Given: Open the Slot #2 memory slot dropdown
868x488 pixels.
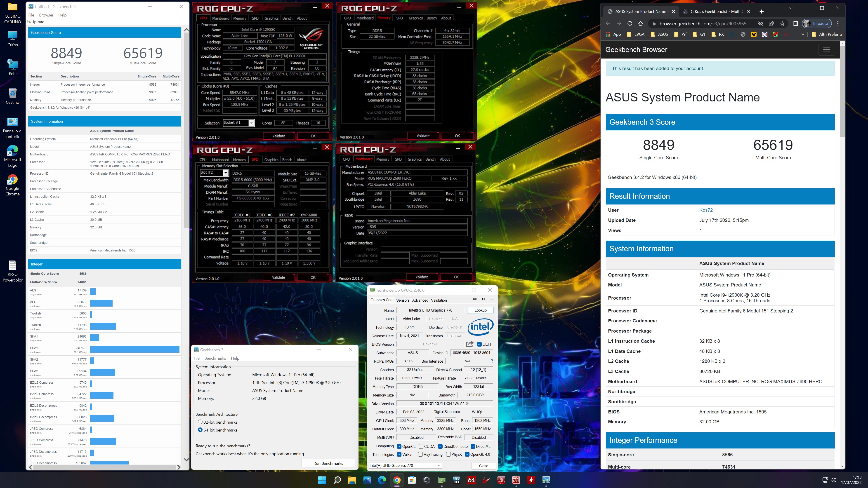Looking at the screenshot, I should [x=214, y=173].
